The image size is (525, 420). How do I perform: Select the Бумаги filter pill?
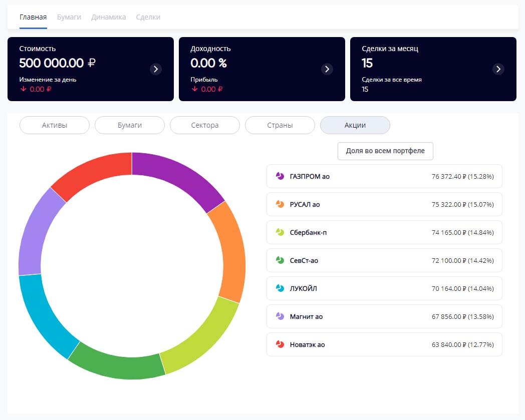(130, 125)
